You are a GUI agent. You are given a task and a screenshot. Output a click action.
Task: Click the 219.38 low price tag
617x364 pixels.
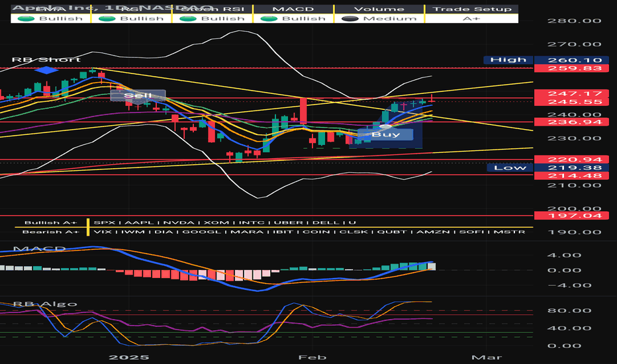pyautogui.click(x=571, y=167)
